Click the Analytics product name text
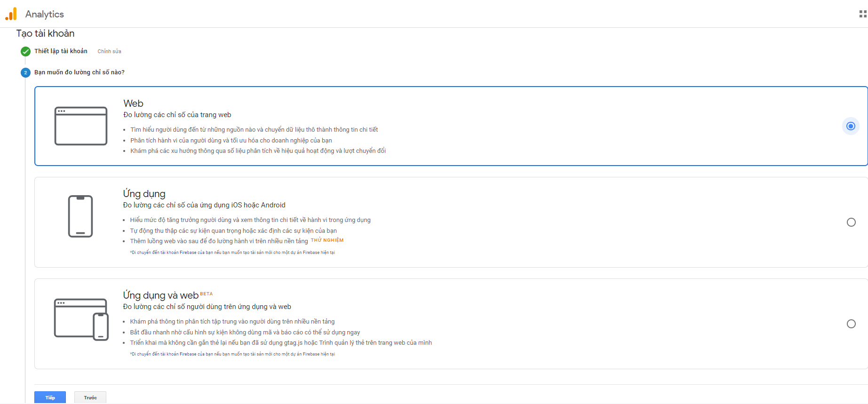Image resolution: width=868 pixels, height=404 pixels. [x=45, y=14]
